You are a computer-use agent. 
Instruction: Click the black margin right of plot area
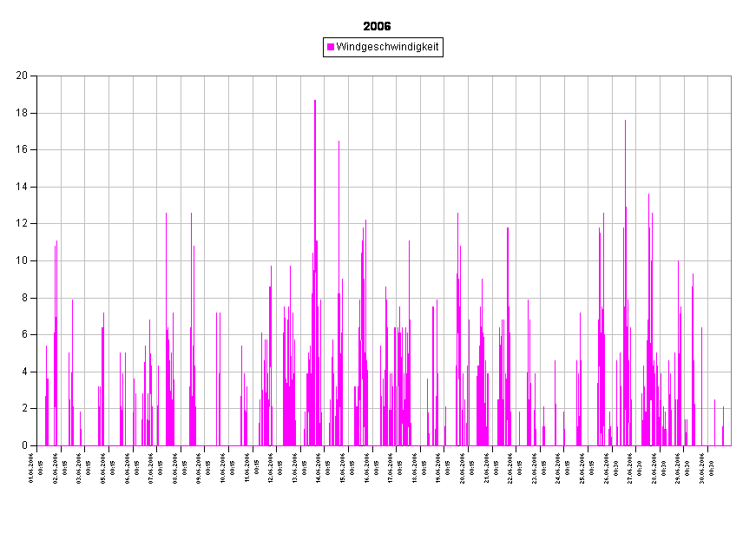[x=744, y=260]
